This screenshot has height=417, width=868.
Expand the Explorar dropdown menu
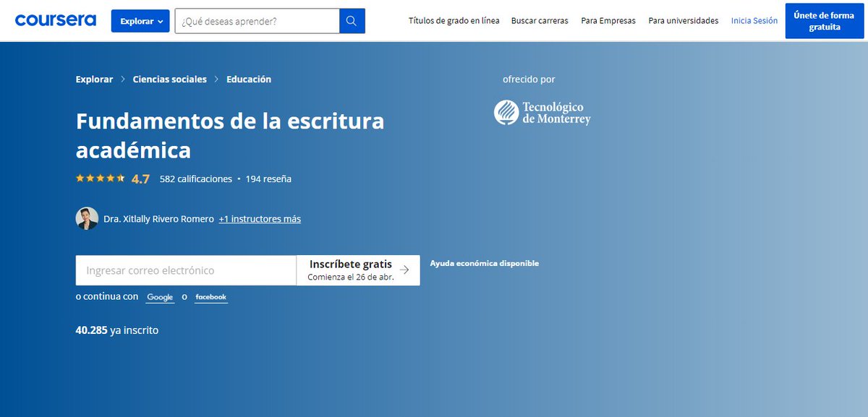(140, 21)
